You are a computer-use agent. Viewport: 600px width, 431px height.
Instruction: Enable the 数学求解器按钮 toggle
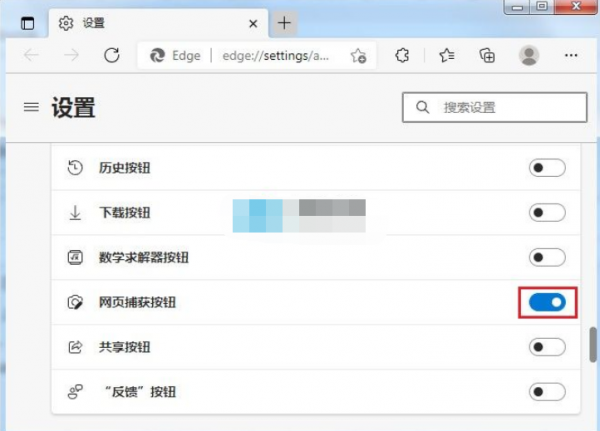547,257
